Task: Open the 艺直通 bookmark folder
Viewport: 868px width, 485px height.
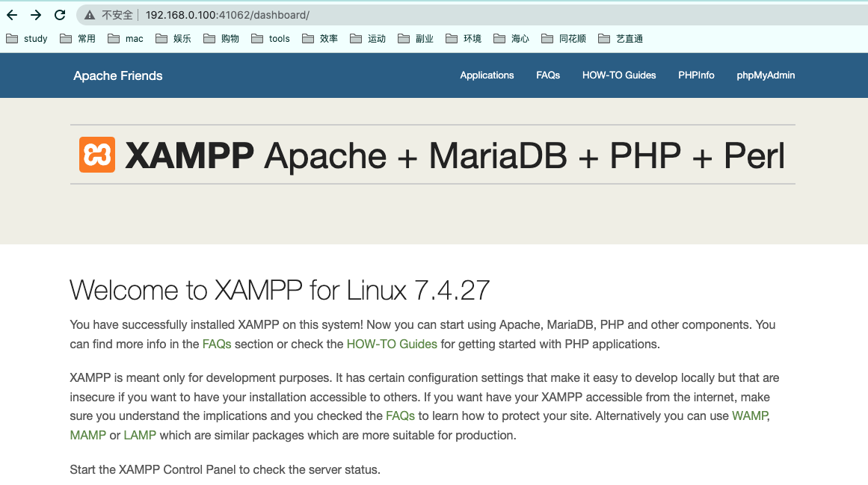Action: click(621, 39)
